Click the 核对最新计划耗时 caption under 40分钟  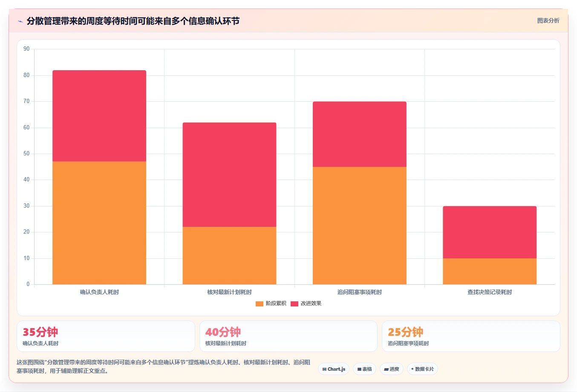tap(226, 343)
